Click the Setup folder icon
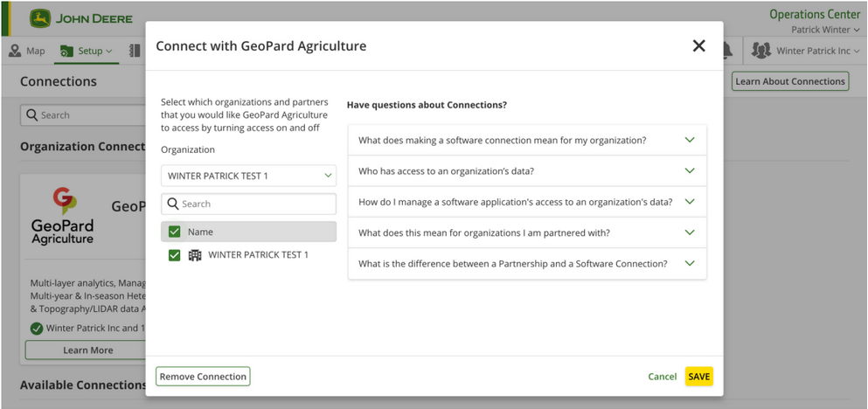The height and width of the screenshot is (409, 868). [66, 52]
